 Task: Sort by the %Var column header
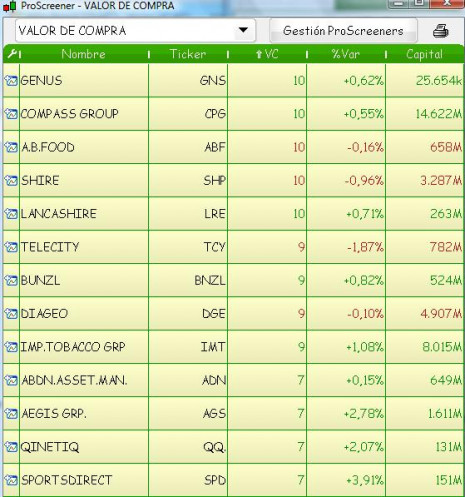point(346,54)
